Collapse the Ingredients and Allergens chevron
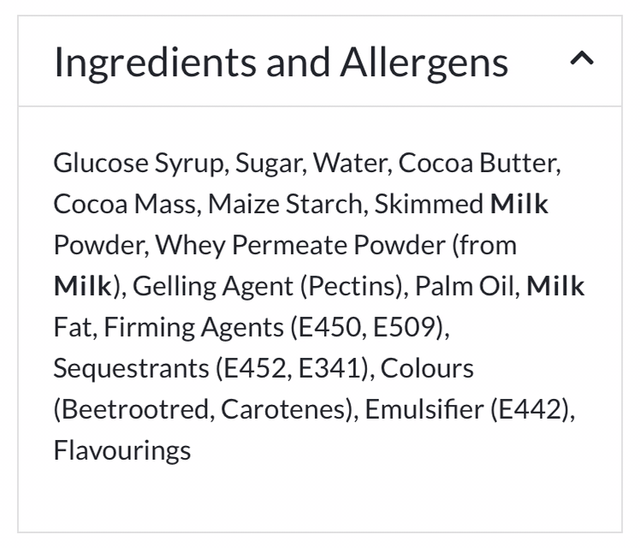This screenshot has height=548, width=640. [x=581, y=60]
